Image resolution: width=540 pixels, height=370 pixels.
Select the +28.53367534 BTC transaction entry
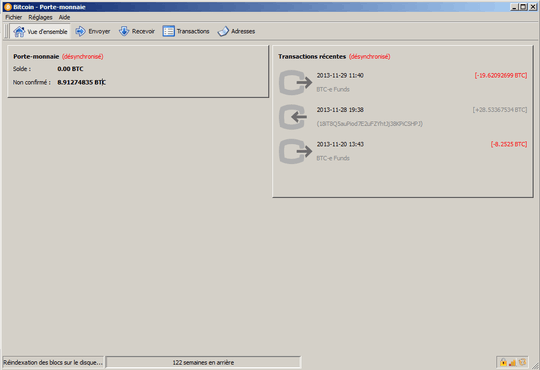click(x=500, y=110)
